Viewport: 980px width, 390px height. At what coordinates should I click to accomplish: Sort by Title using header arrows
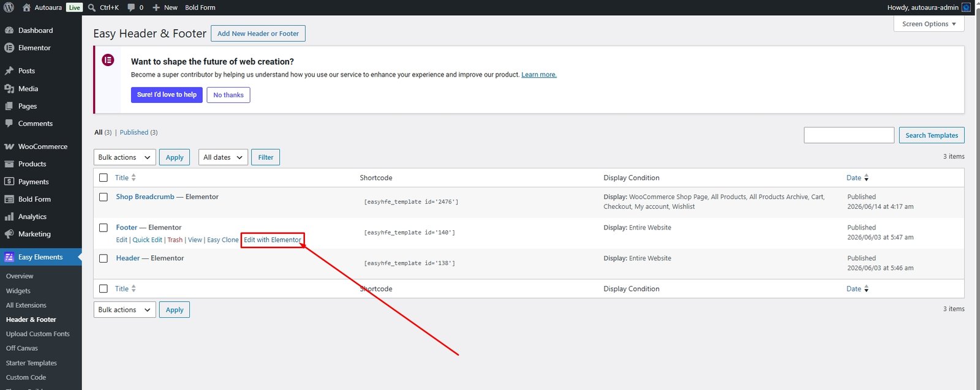click(134, 178)
